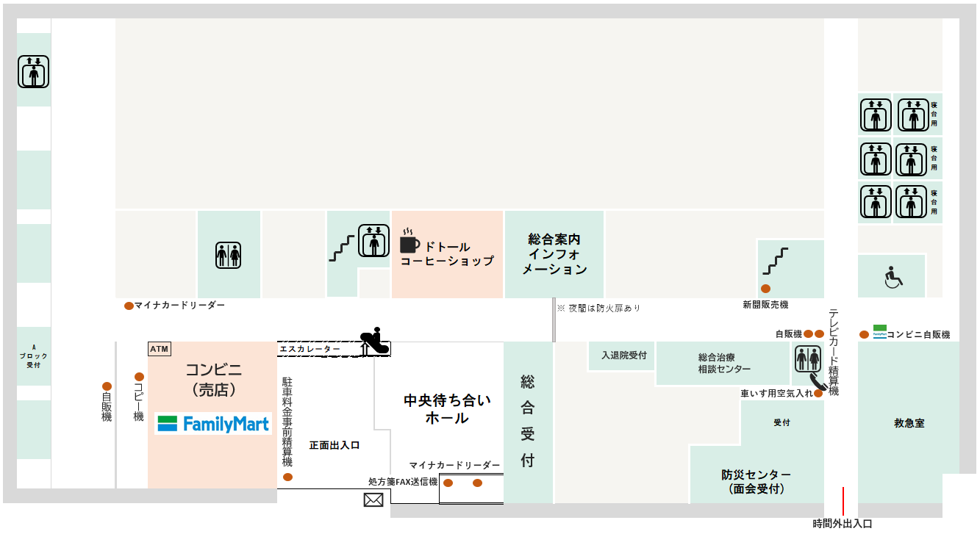Select the staircase icon above 新聞販売機
This screenshot has width=980, height=534.
[775, 261]
